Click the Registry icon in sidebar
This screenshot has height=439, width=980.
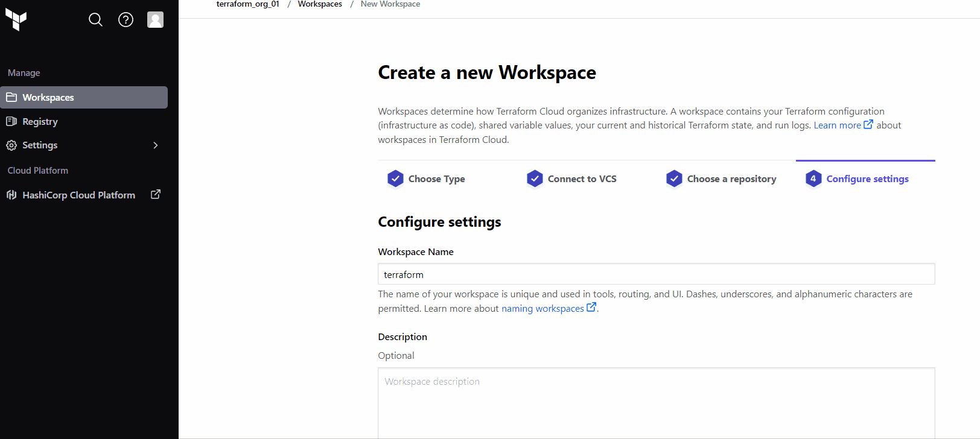coord(11,121)
